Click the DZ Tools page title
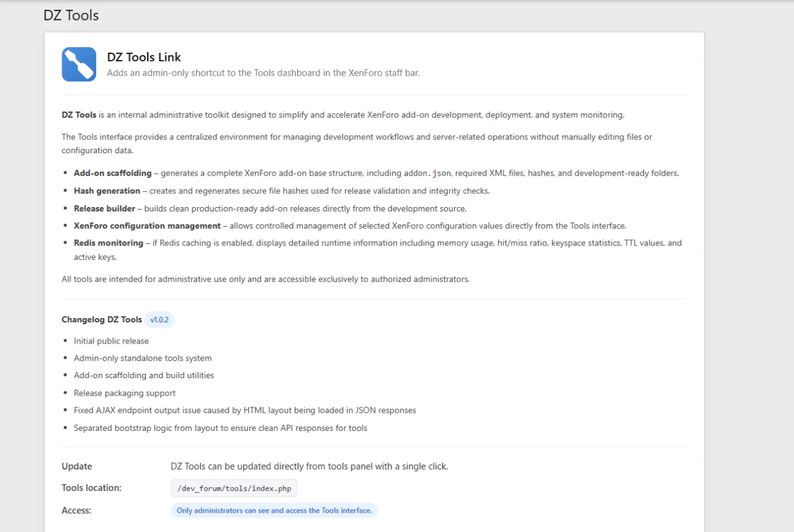The height and width of the screenshot is (532, 794). tap(71, 16)
